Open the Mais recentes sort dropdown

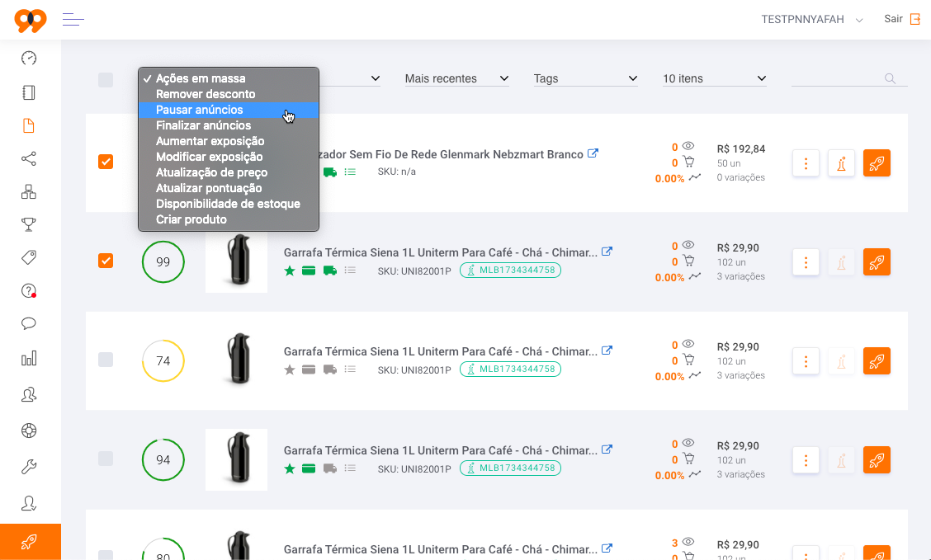tap(456, 78)
